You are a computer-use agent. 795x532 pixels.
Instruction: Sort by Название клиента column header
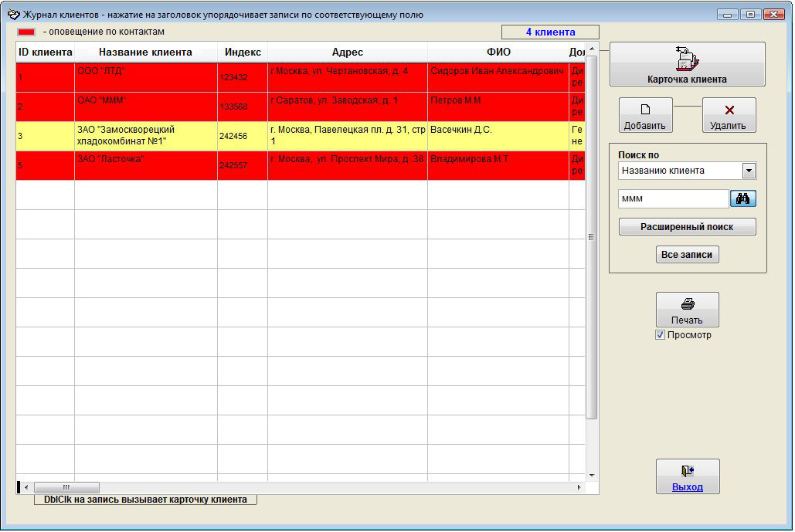click(x=145, y=53)
